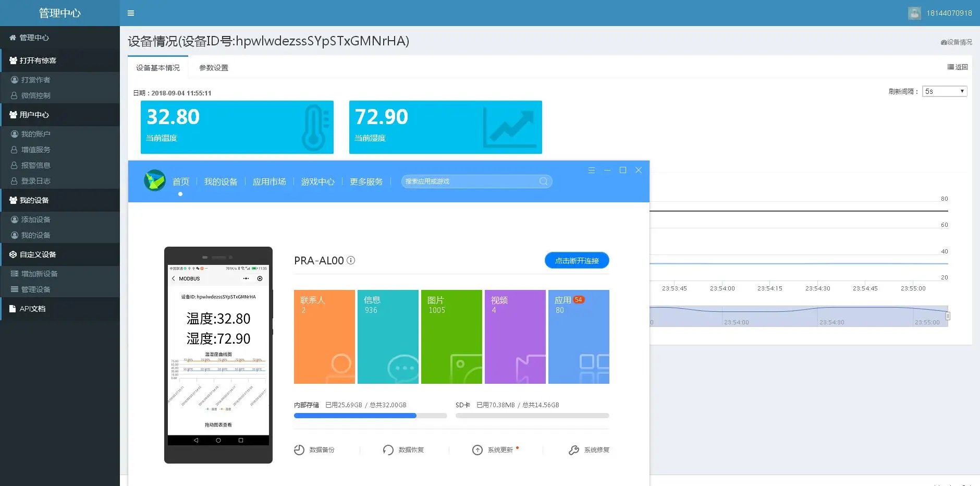Viewport: 980px width, 486px height.
Task: Click the 数据备份 backup icon
Action: click(x=299, y=450)
